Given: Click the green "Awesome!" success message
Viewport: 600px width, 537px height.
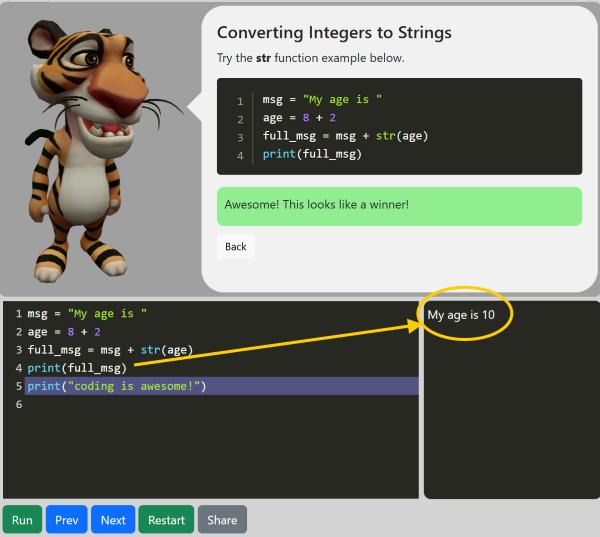Looking at the screenshot, I should (399, 206).
